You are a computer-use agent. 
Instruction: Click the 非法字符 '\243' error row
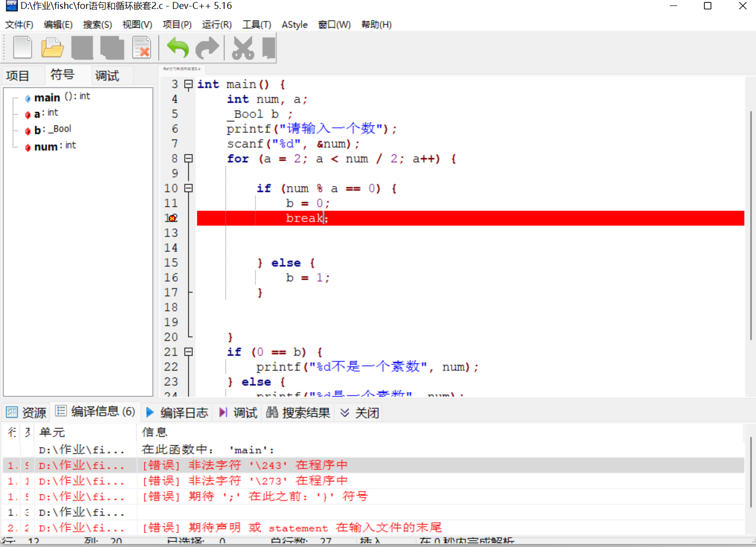pyautogui.click(x=373, y=465)
